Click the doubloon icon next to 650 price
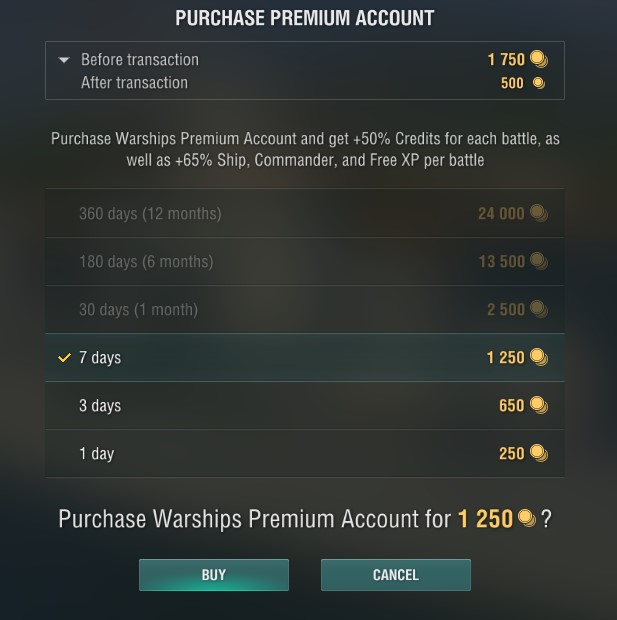The image size is (617, 620). click(539, 405)
